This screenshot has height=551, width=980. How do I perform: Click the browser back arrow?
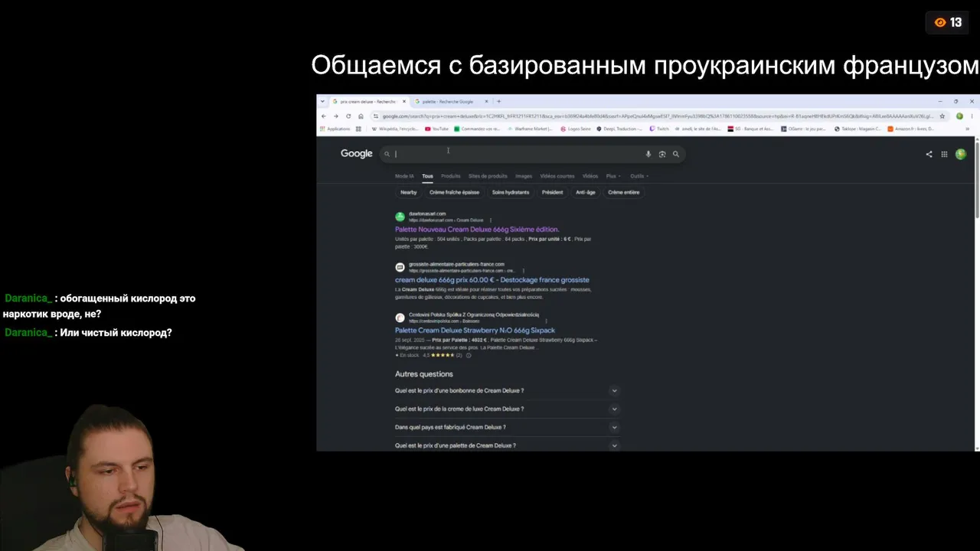pyautogui.click(x=324, y=116)
